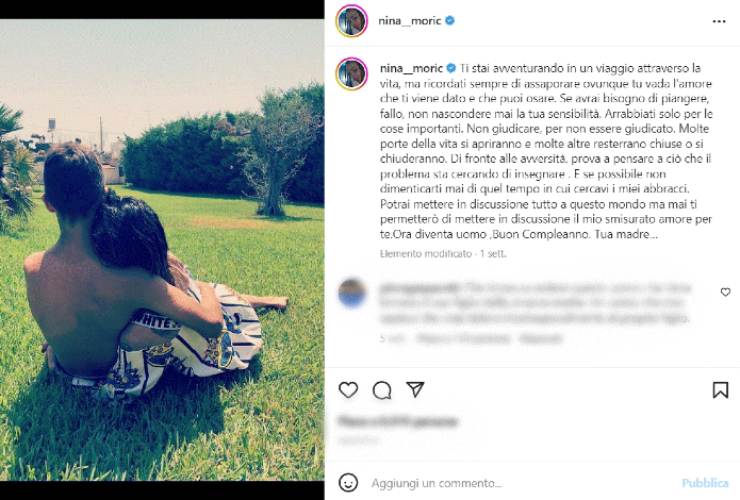The height and width of the screenshot is (500, 740).
Task: Open the three-dot options menu
Action: (719, 21)
